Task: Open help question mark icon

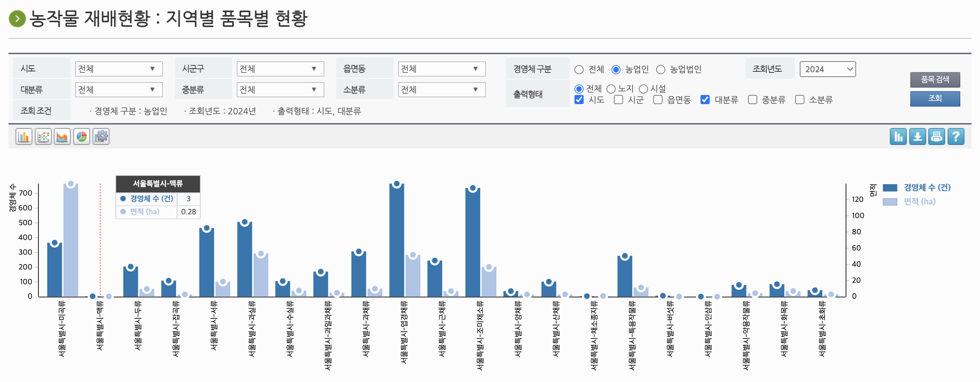Action: [x=956, y=136]
